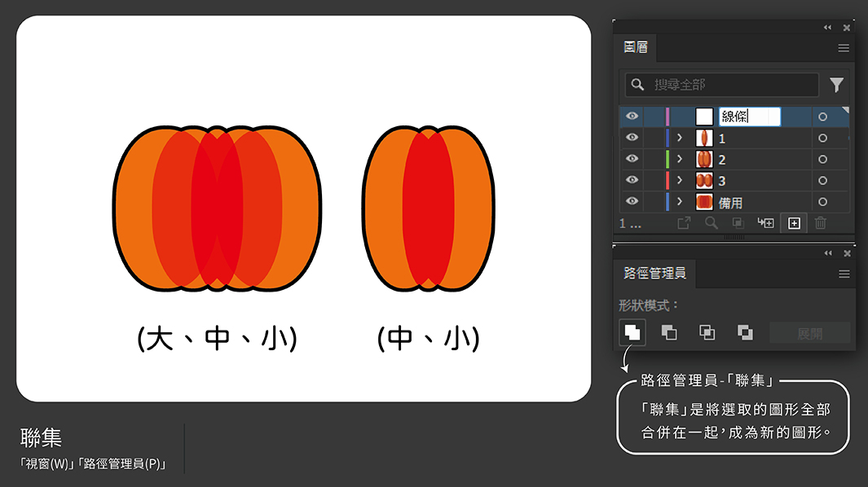Open the Layers (圖層) panel menu icon
Image resolution: width=868 pixels, height=487 pixels.
coord(844,48)
